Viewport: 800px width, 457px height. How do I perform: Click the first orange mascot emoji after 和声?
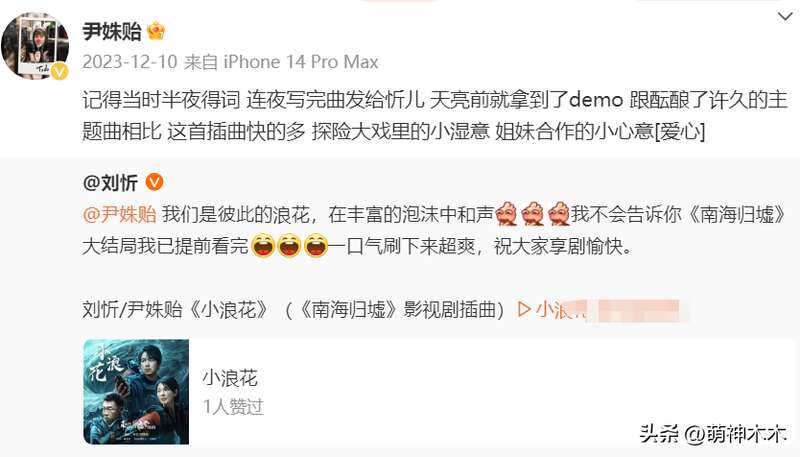506,214
